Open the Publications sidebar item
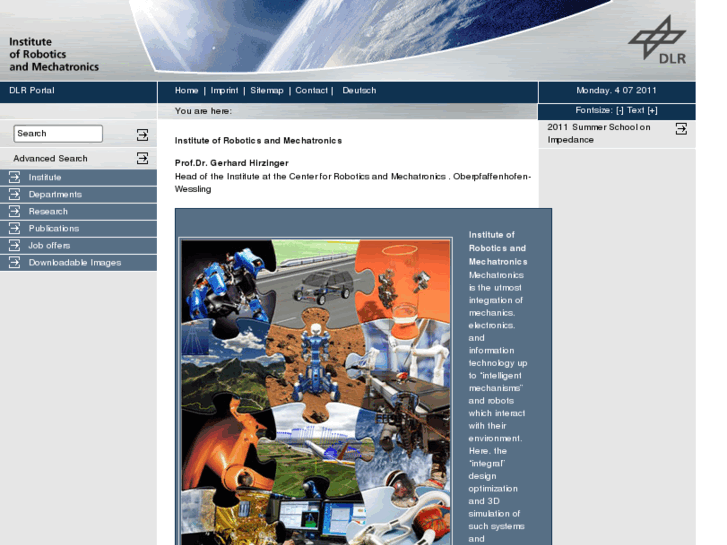Image resolution: width=727 pixels, height=545 pixels. tap(54, 228)
